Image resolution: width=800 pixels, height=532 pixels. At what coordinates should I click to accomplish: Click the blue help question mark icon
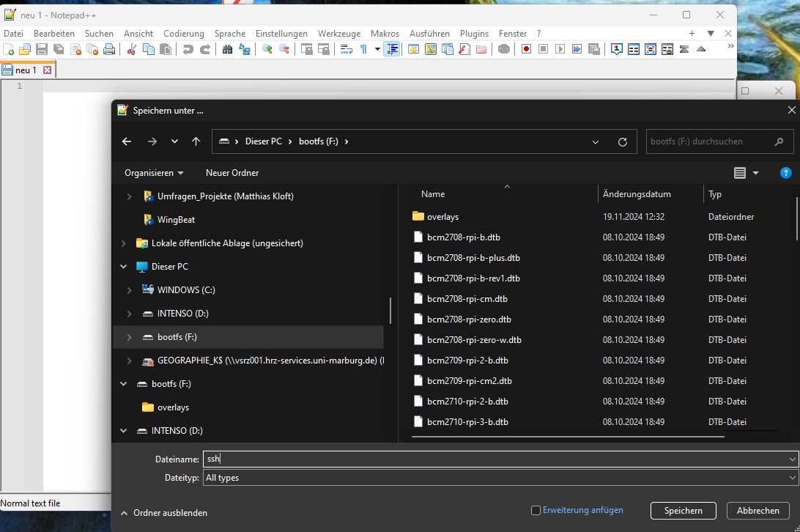pyautogui.click(x=785, y=173)
